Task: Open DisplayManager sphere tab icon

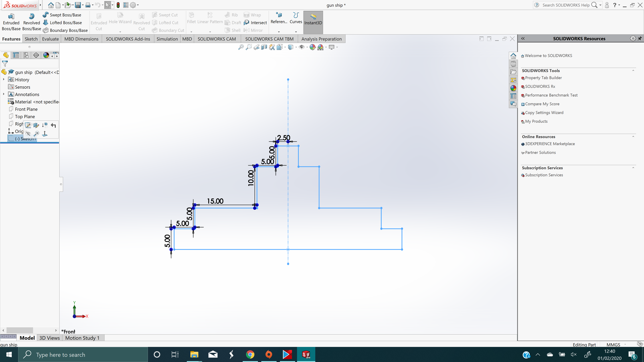Action: (46, 55)
